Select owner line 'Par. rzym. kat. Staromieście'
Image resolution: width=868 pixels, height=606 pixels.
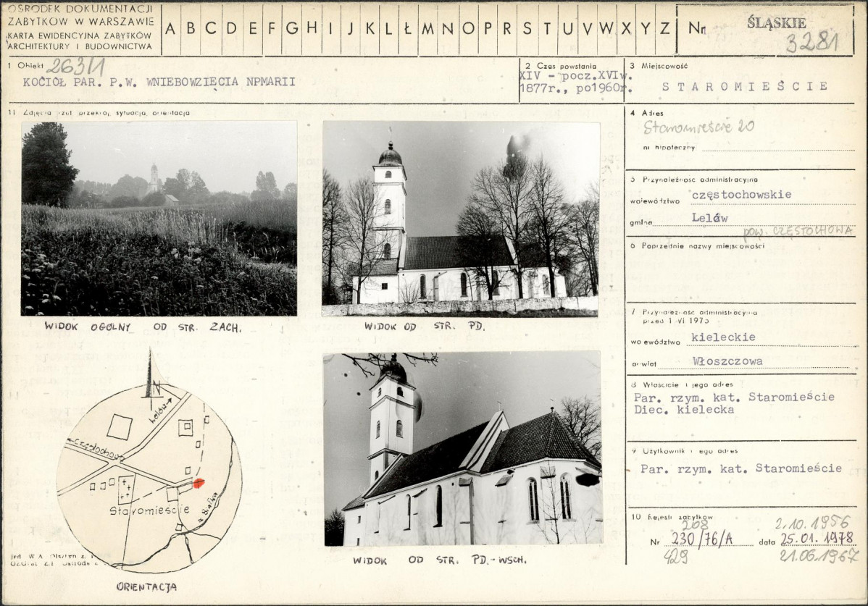coord(734,397)
